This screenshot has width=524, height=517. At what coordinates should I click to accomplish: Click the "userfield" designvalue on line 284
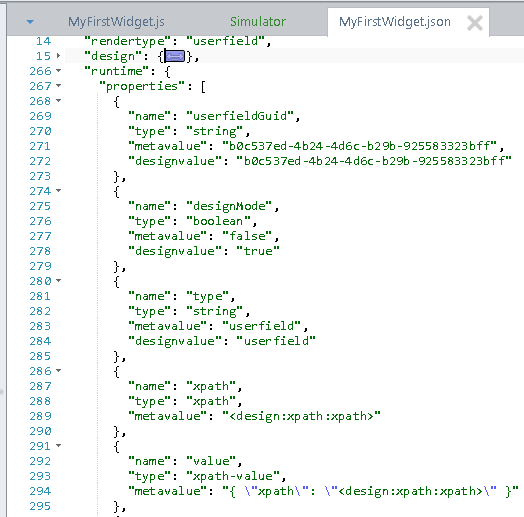276,341
